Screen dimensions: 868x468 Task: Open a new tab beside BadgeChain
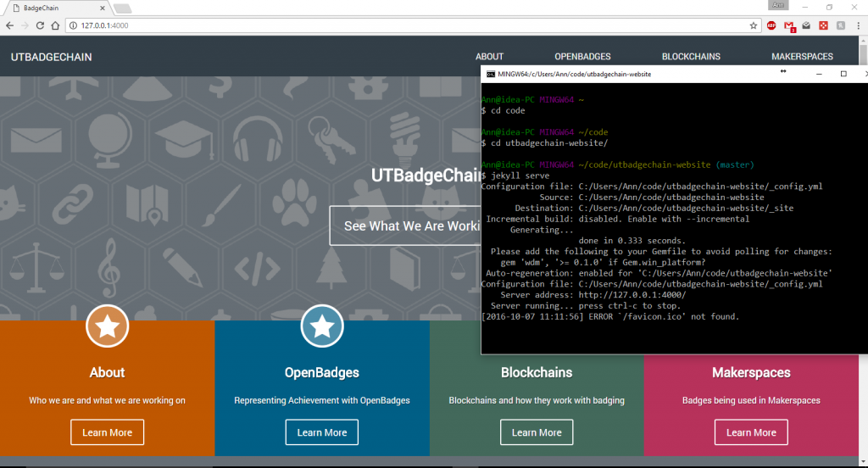pos(122,8)
